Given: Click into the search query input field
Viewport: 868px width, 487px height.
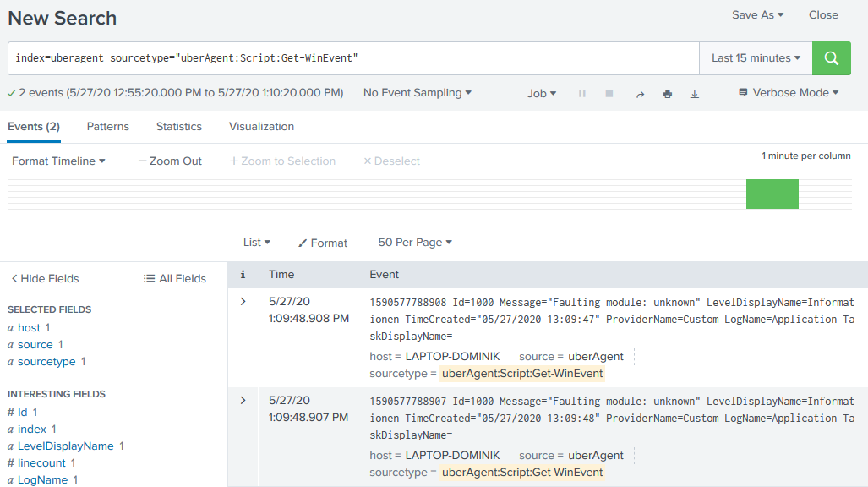Looking at the screenshot, I should pyautogui.click(x=355, y=58).
